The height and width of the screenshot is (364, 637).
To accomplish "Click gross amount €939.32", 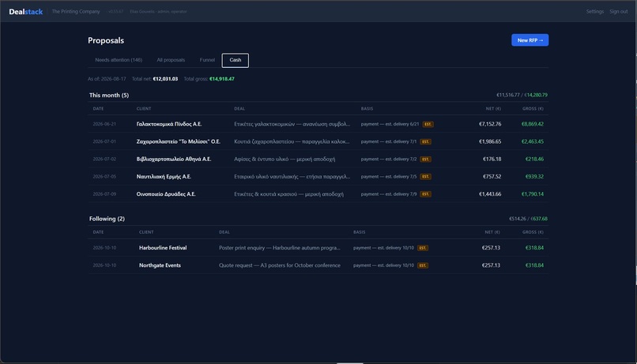I will pos(534,177).
